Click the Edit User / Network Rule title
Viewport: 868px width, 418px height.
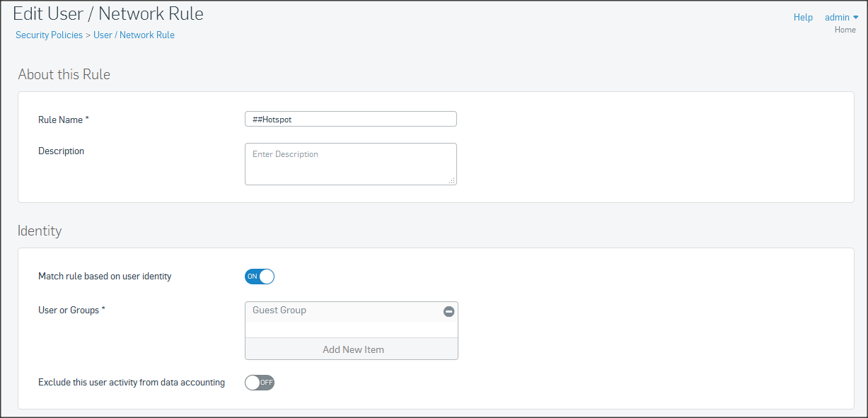[108, 13]
